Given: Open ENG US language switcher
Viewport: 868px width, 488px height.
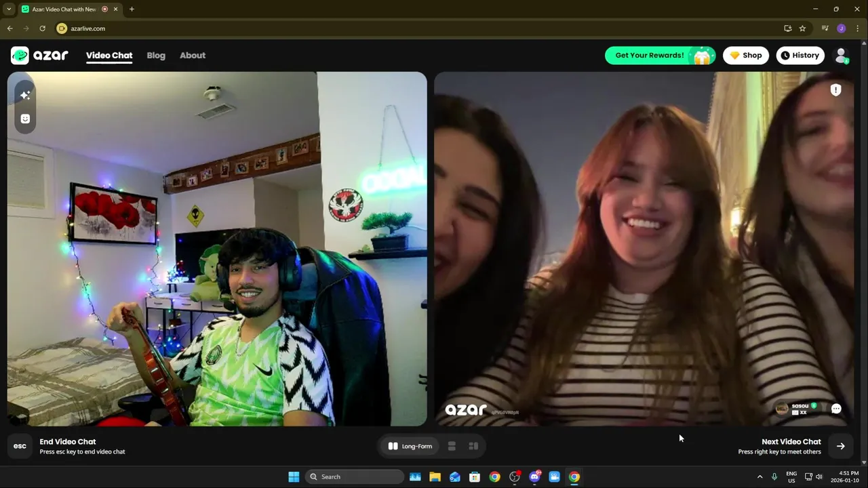Looking at the screenshot, I should pos(791,477).
